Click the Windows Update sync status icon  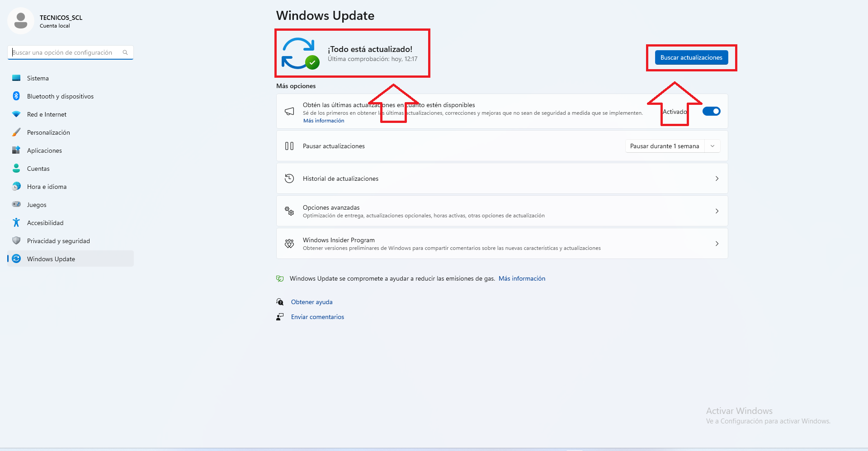pyautogui.click(x=299, y=53)
